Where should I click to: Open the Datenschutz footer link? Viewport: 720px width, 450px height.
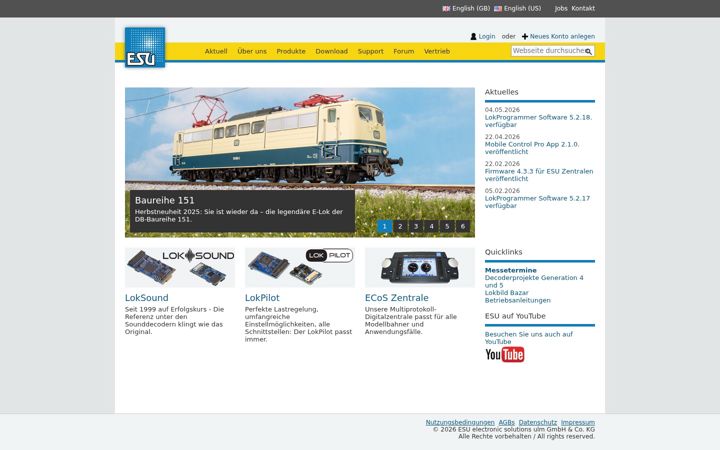click(538, 422)
